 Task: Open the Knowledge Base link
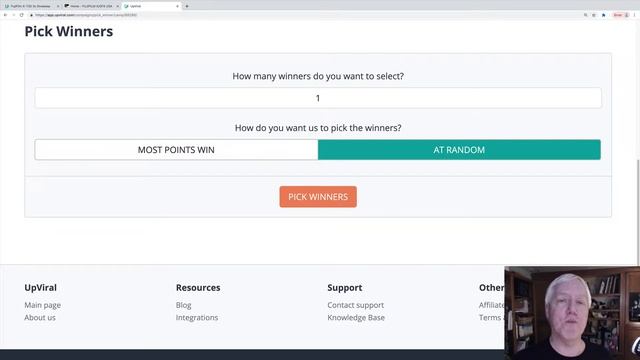click(356, 318)
